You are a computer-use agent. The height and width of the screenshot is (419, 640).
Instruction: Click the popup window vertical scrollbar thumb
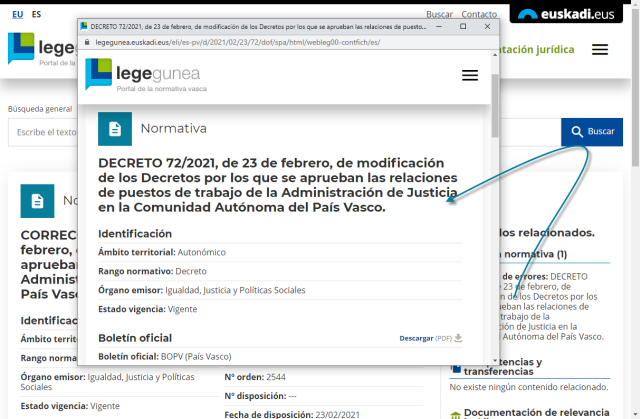pos(495,105)
